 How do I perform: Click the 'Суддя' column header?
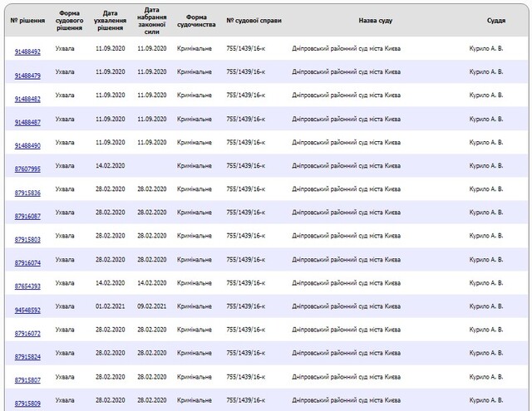tap(496, 21)
